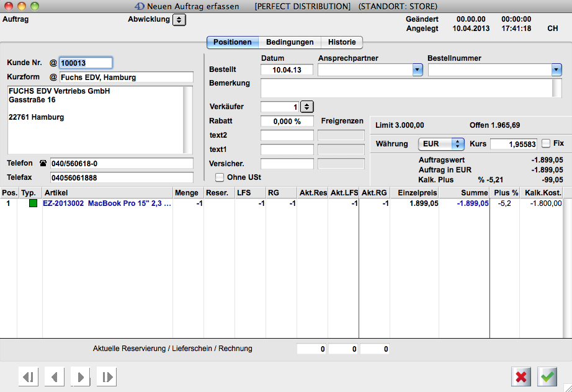The height and width of the screenshot is (392, 572).
Task: Go to previous record arrow
Action: (55, 376)
